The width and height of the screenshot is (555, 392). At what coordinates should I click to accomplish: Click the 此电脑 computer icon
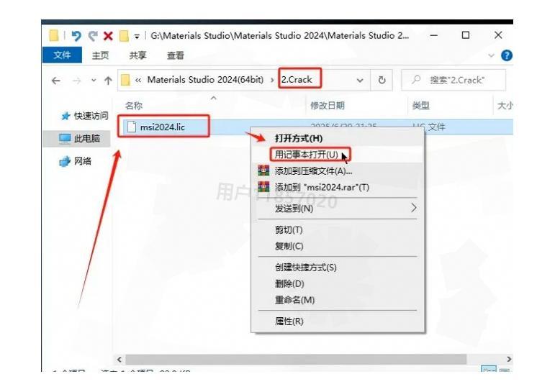65,139
